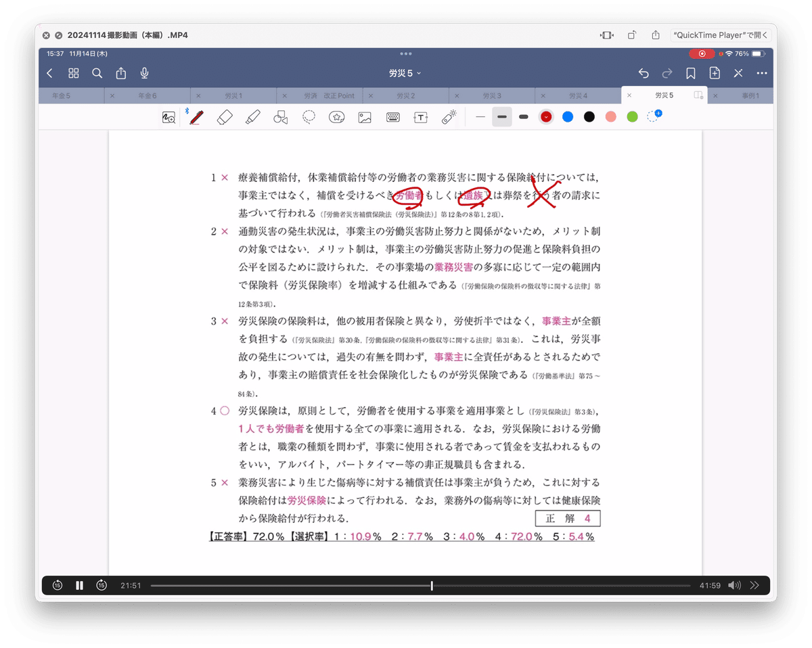
Task: Choose the thick stroke width
Action: pos(524,117)
